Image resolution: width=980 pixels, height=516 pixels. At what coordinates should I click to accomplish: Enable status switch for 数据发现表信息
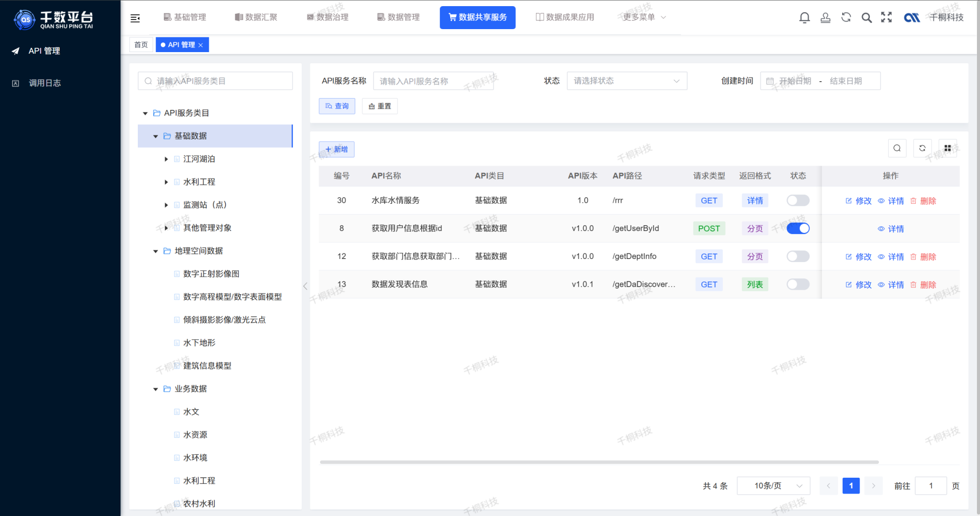tap(798, 284)
